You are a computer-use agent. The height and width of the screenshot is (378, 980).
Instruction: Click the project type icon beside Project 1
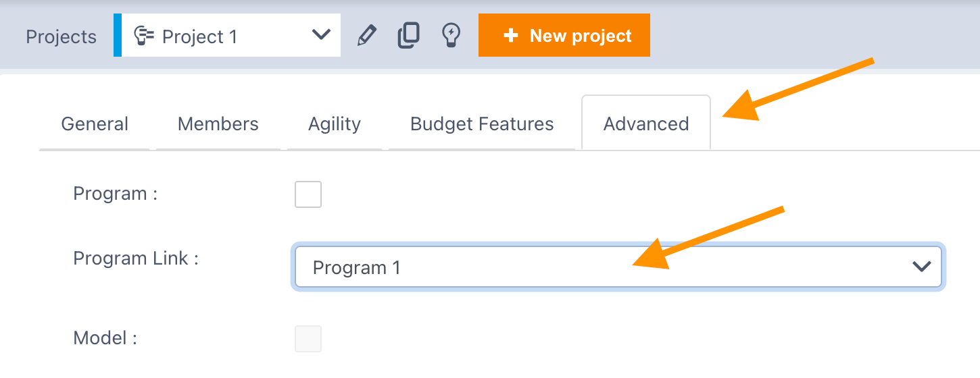[x=144, y=35]
